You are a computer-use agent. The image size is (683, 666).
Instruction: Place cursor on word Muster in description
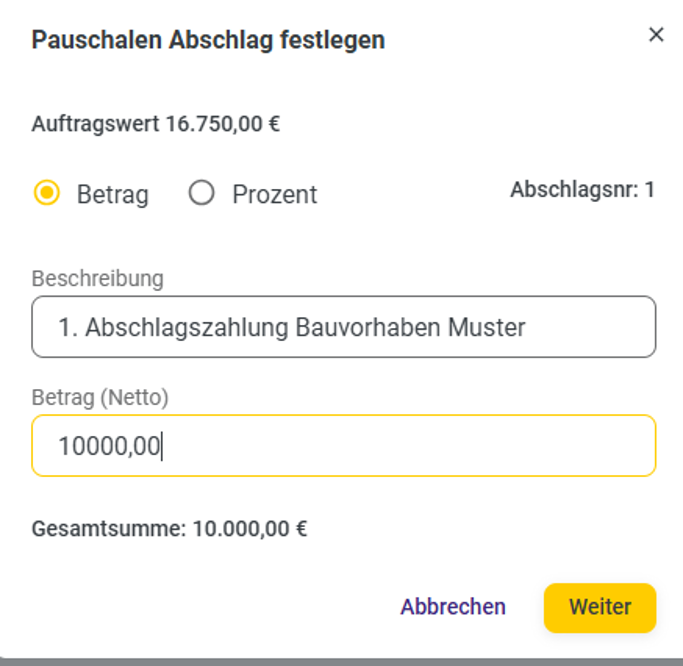pyautogui.click(x=487, y=327)
